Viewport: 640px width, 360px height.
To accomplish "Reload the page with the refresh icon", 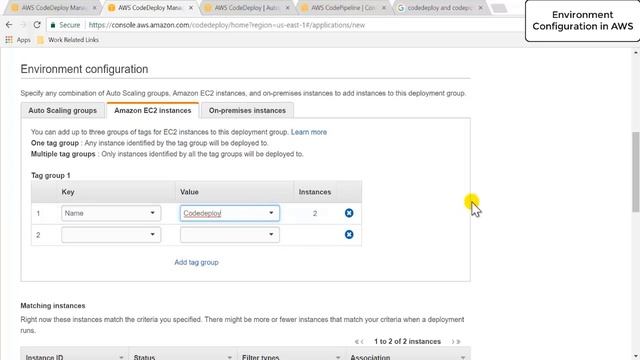I will pos(37,25).
